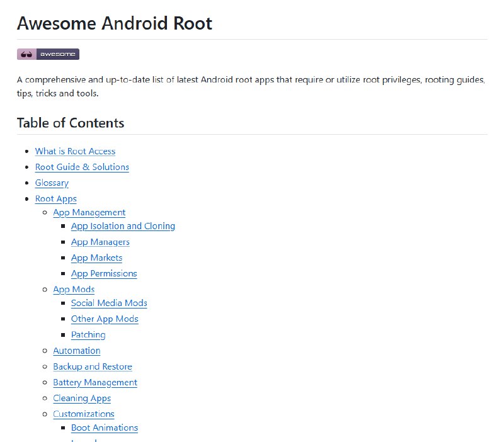
Task: Open the Patching link
Action: click(88, 335)
